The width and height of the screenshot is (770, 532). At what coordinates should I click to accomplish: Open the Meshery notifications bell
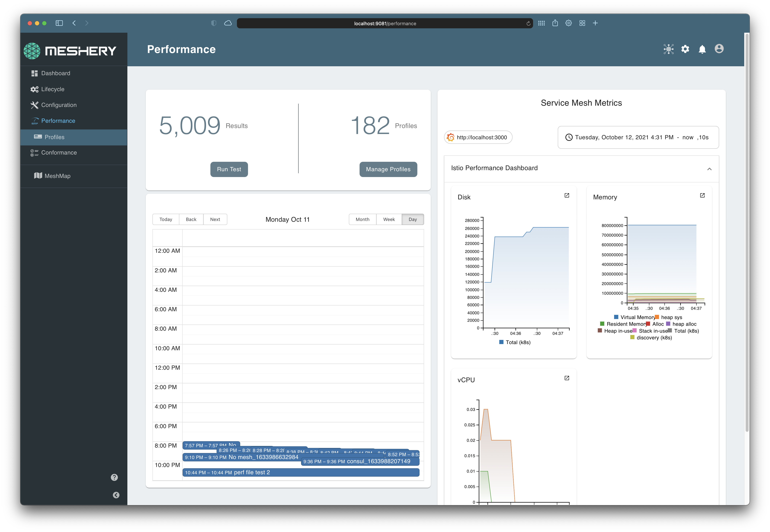point(702,49)
